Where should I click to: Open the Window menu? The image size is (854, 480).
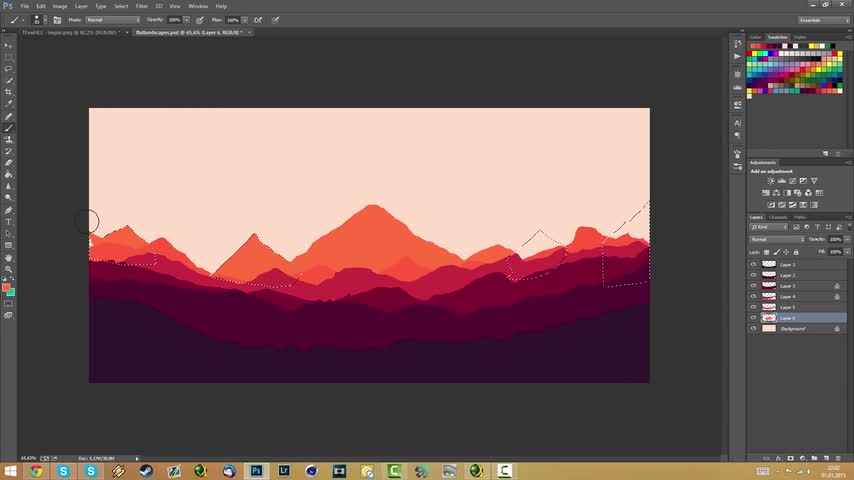[x=198, y=6]
